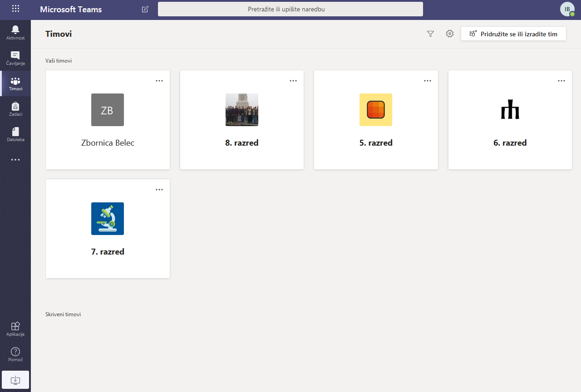Click 6. razred trident logo icon

(x=510, y=110)
